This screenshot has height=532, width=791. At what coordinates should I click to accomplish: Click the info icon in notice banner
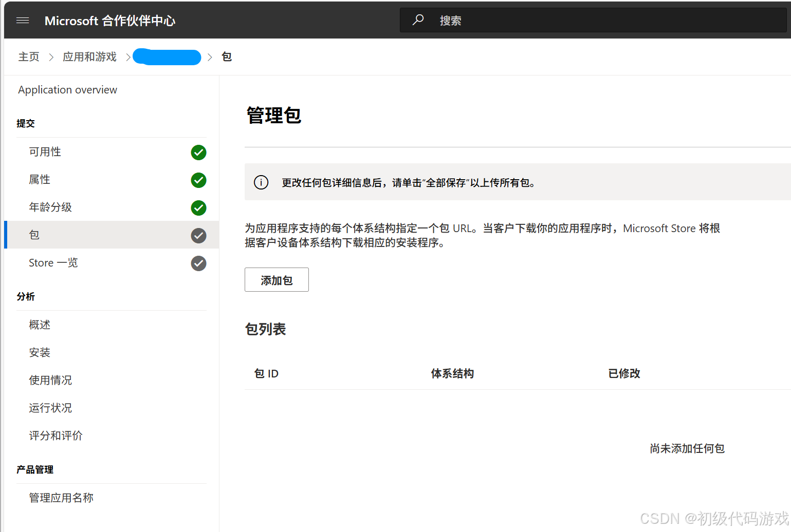[261, 182]
